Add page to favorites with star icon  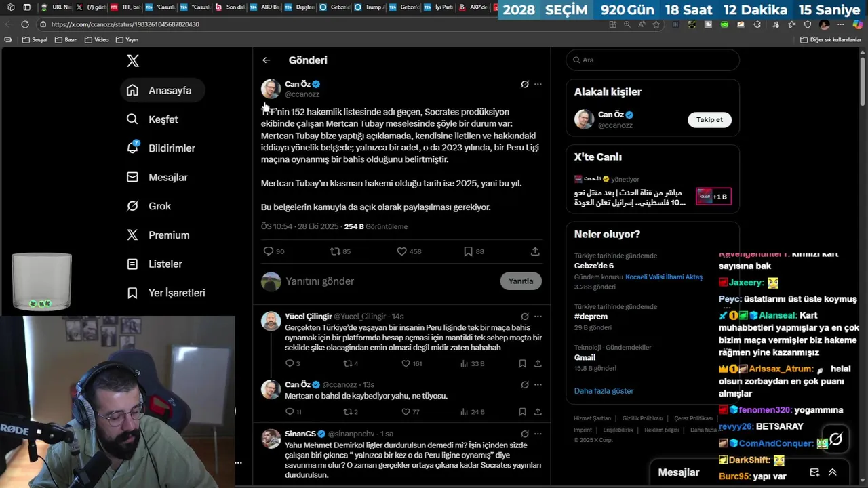click(656, 24)
